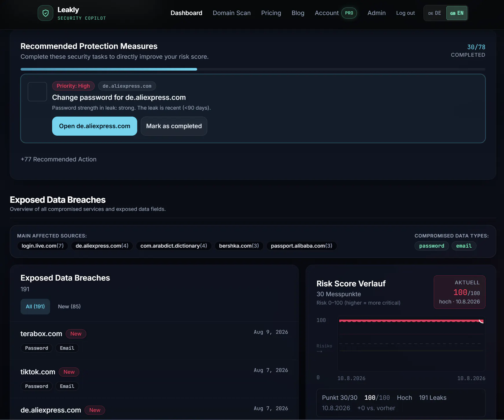This screenshot has height=420, width=504.
Task: Select de.aliexpress.com(4) source chip
Action: pos(102,246)
